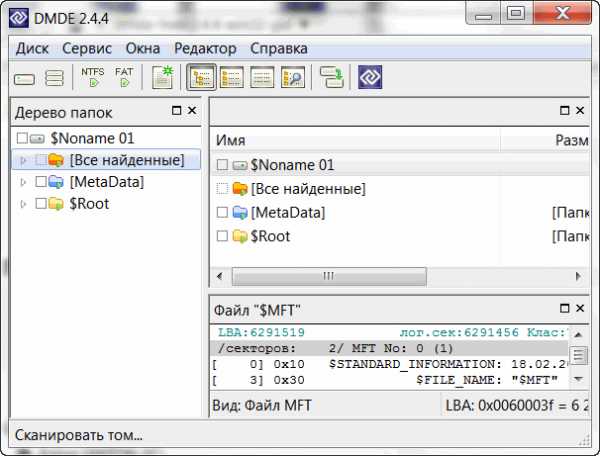
Task: Select $Root name in file list
Action: point(271,236)
